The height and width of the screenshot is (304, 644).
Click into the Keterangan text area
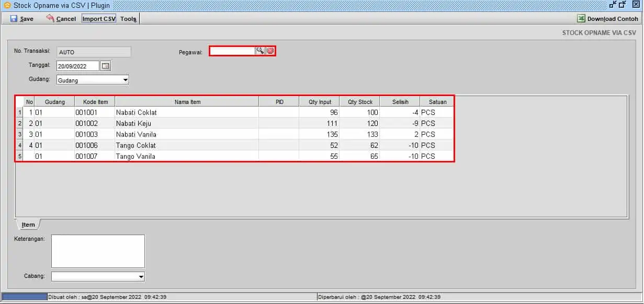coord(98,251)
